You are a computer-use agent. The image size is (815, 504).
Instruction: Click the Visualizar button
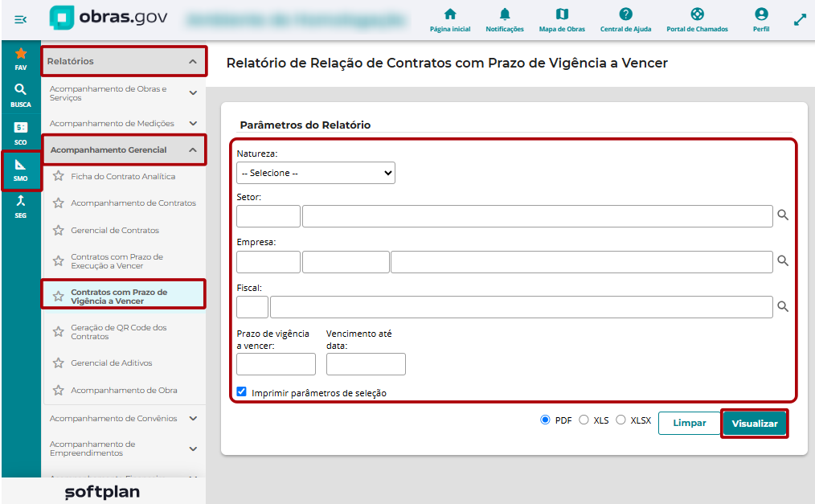(755, 424)
